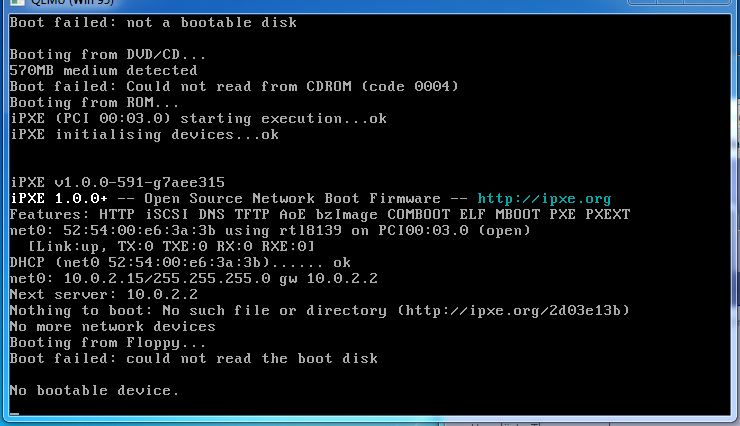Screen dimensions: 740x426
Task: Click the DHCP net0 ok line
Action: click(x=180, y=262)
